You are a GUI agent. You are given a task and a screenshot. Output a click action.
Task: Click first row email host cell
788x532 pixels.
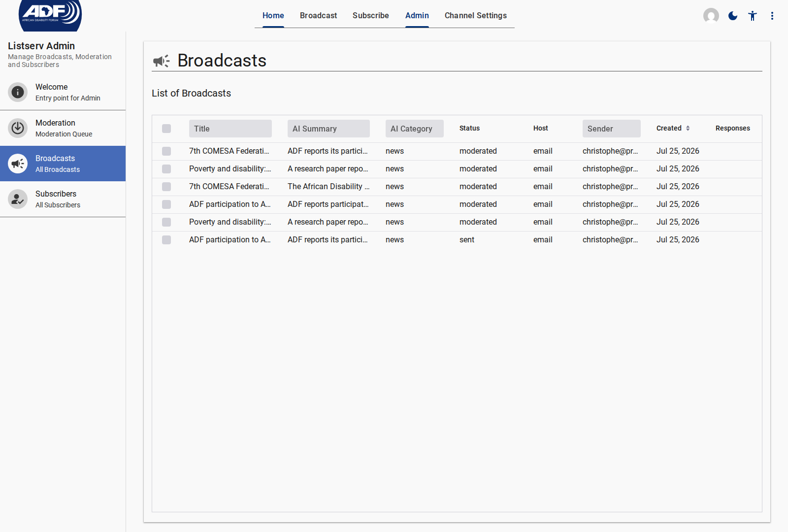(543, 151)
